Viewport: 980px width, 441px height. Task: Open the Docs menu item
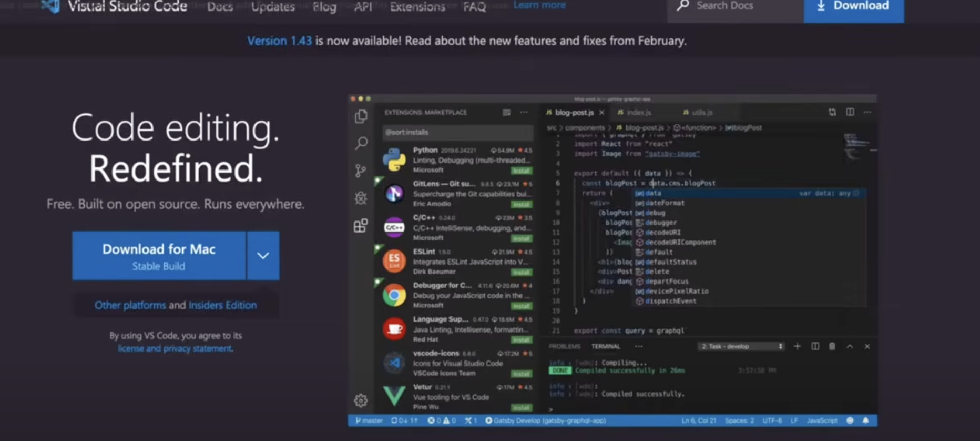(220, 7)
